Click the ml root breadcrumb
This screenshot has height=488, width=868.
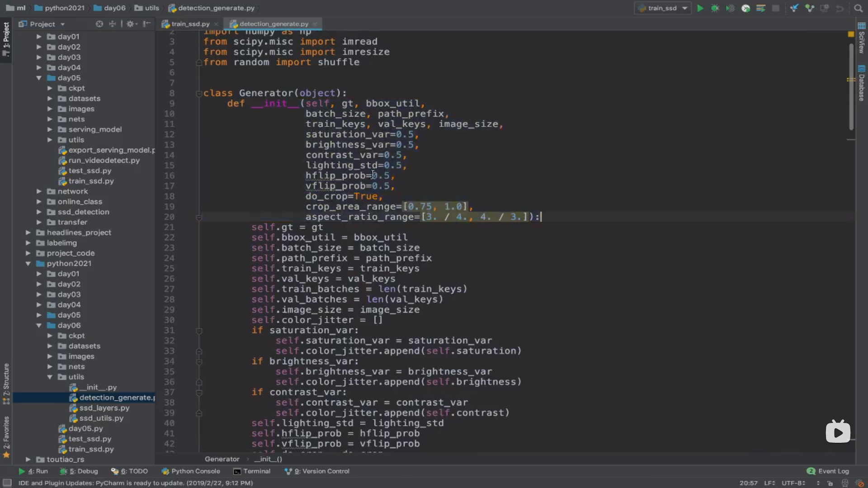(16, 8)
